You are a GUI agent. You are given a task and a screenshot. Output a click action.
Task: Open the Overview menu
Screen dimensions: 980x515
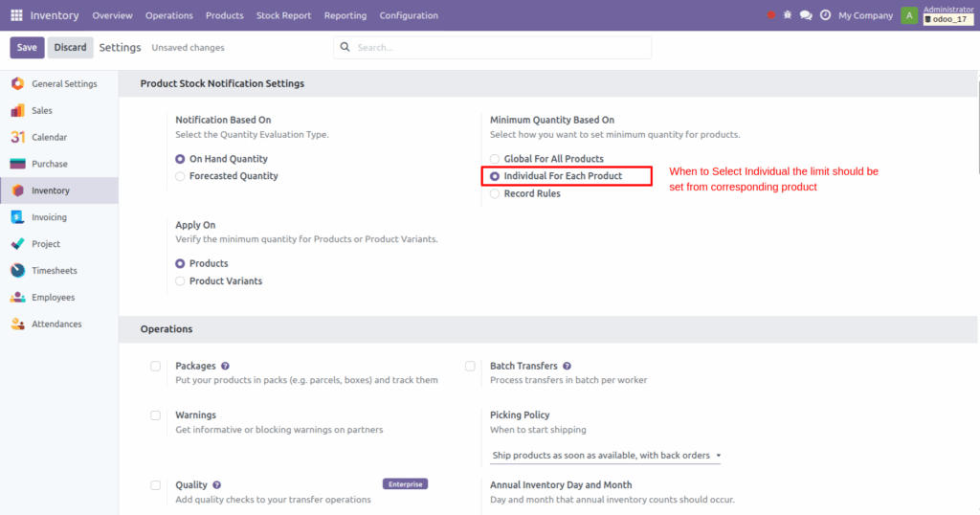click(x=113, y=15)
